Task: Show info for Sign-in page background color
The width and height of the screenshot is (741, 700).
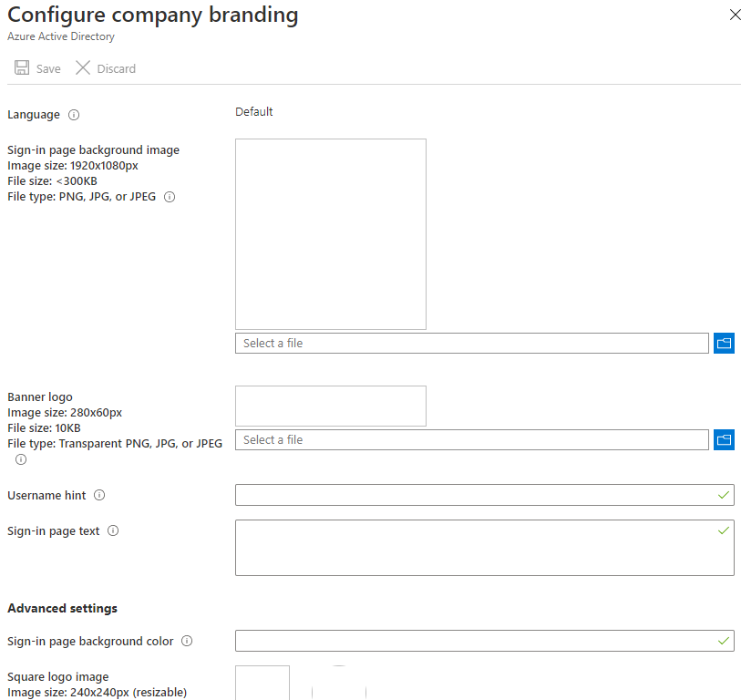Action: (x=187, y=641)
